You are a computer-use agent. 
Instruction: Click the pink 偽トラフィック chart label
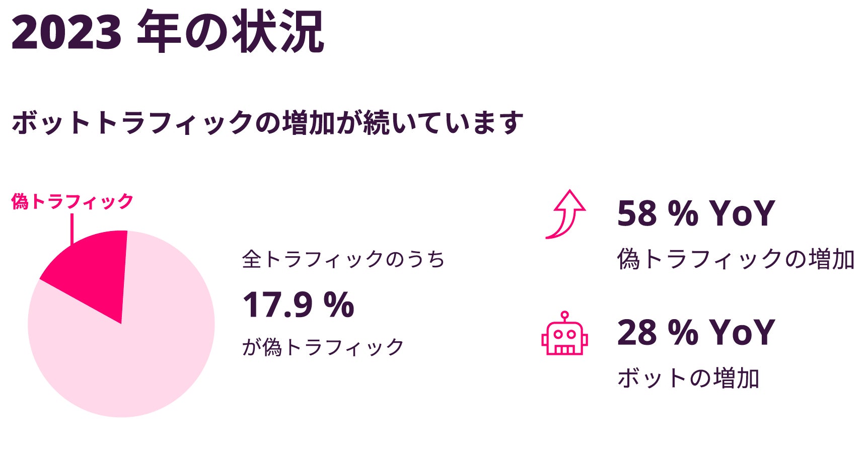72,201
